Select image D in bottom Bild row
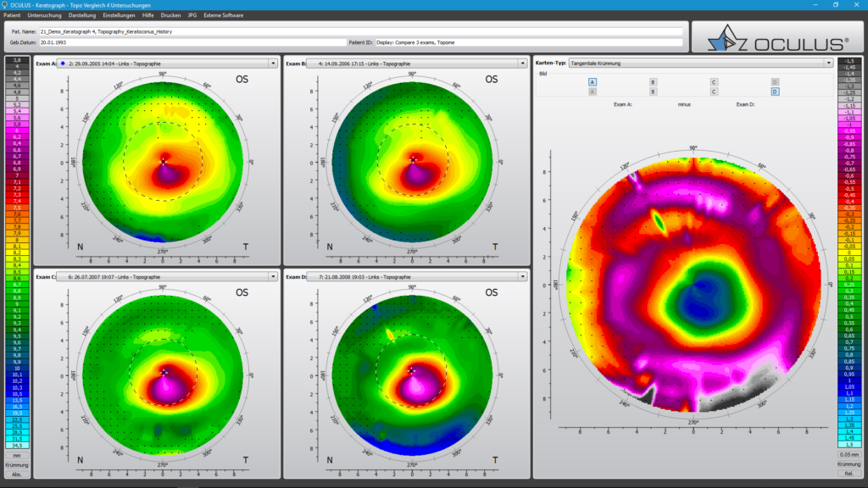868x488 pixels. 775,91
